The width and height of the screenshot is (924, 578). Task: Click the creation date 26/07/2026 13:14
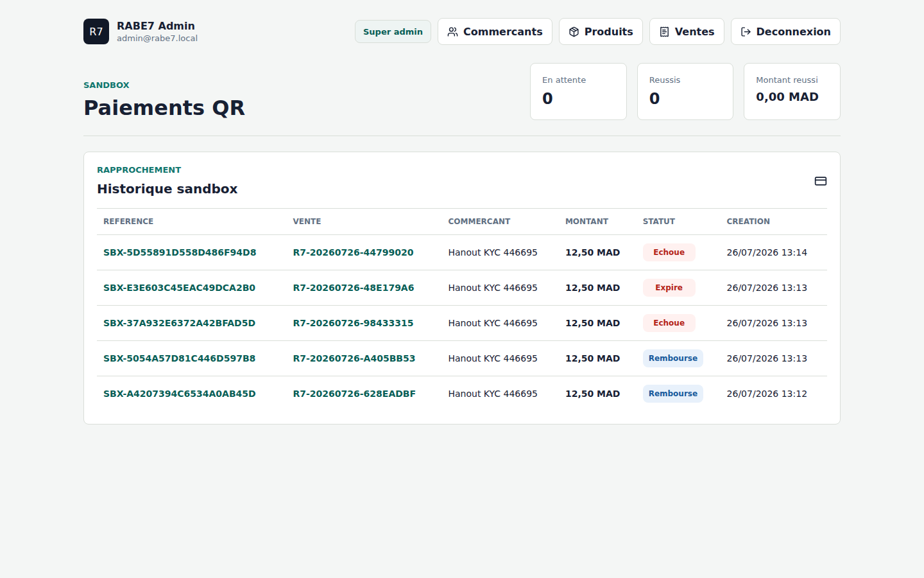(x=767, y=252)
